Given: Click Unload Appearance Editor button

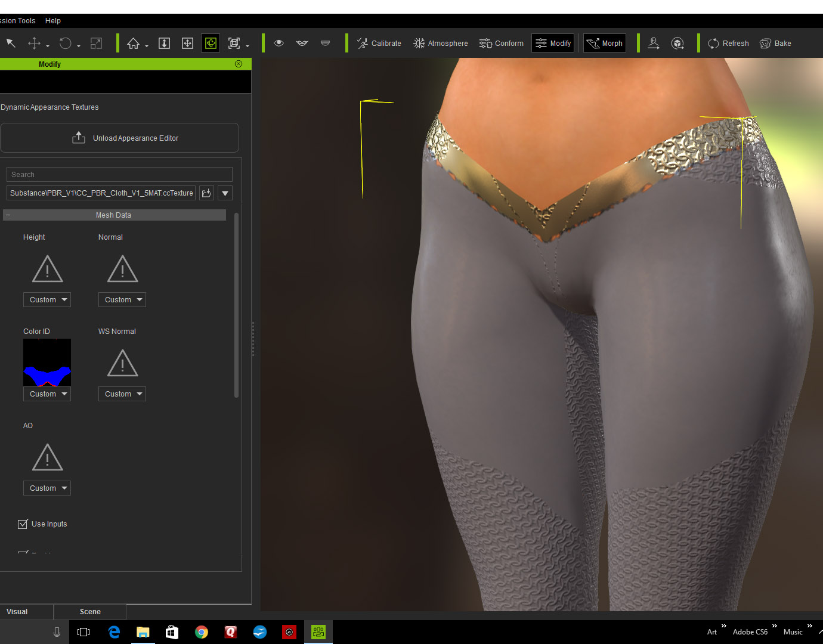Looking at the screenshot, I should coord(119,138).
